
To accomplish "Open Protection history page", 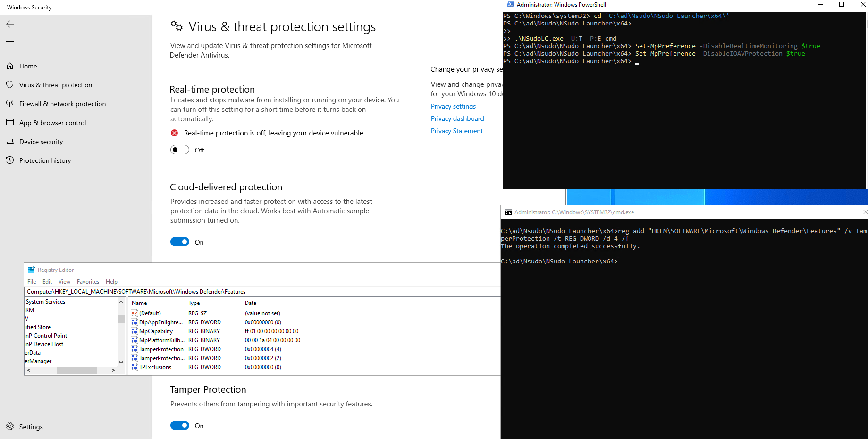I will (x=45, y=160).
